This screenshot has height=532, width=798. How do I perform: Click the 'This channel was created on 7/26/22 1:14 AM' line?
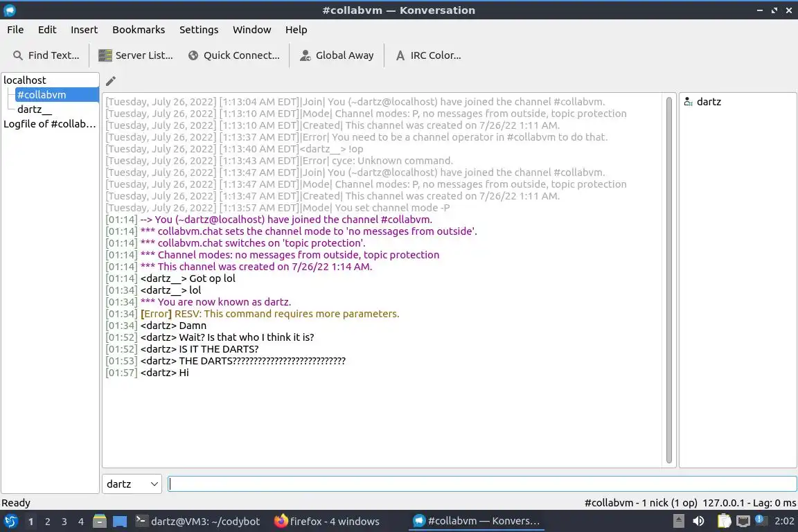[x=239, y=267]
